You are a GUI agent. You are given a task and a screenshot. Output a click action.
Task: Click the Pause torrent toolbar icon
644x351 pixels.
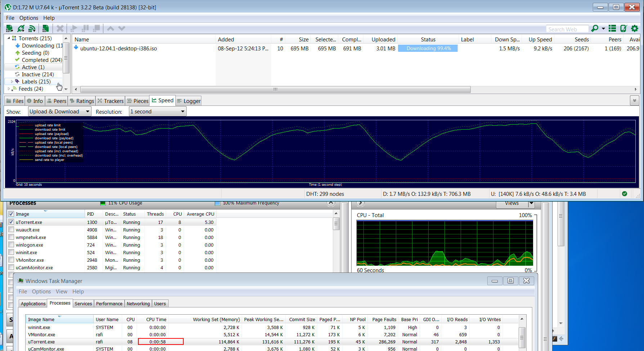tap(85, 28)
